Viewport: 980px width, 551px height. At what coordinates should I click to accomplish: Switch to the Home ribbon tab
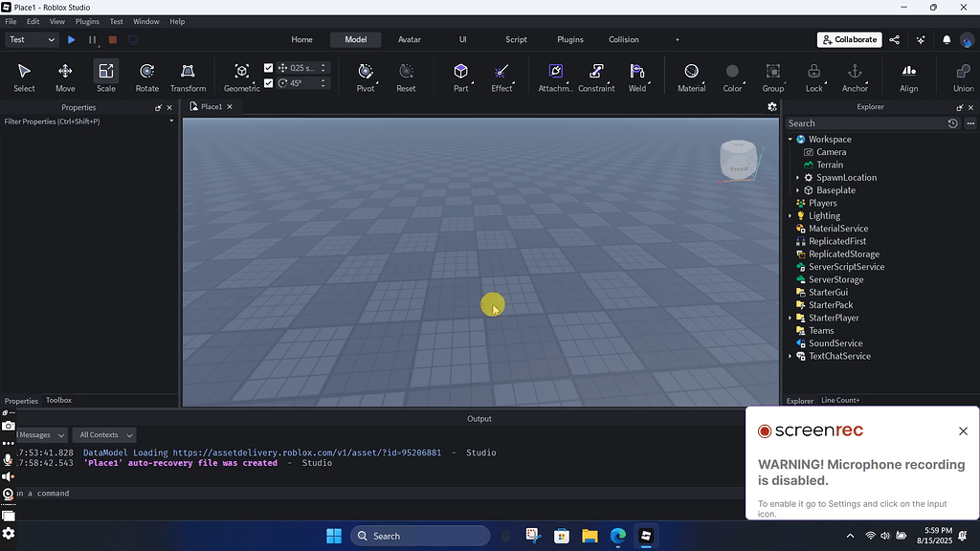(301, 39)
